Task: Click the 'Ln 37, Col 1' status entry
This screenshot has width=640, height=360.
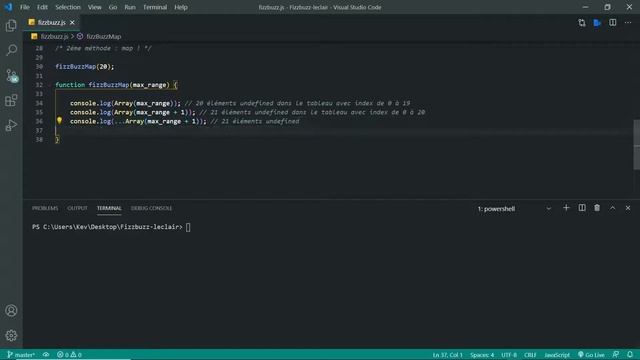Action: [x=447, y=355]
